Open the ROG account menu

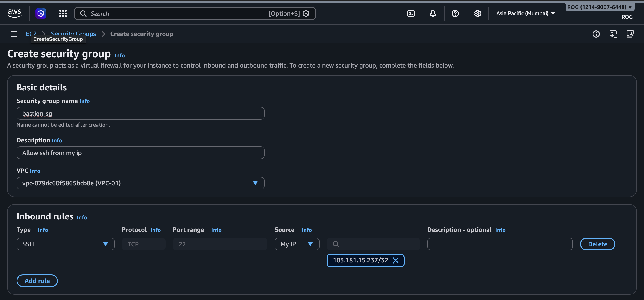click(599, 7)
